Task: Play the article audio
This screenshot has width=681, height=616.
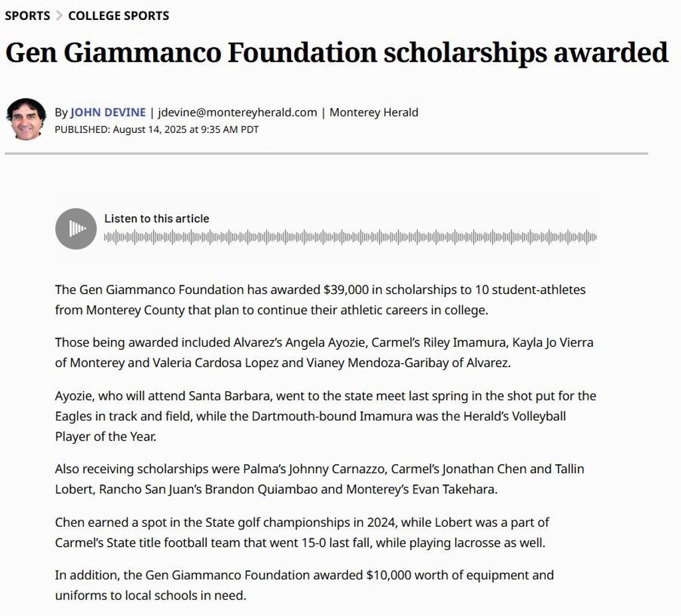Action: tap(76, 229)
